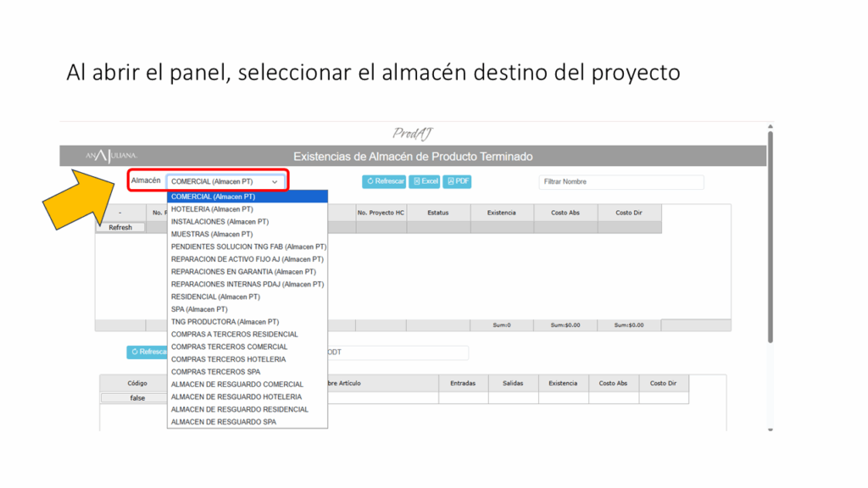Click the Refrescar button beside Excel
Image resolution: width=868 pixels, height=488 pixels.
tap(384, 181)
